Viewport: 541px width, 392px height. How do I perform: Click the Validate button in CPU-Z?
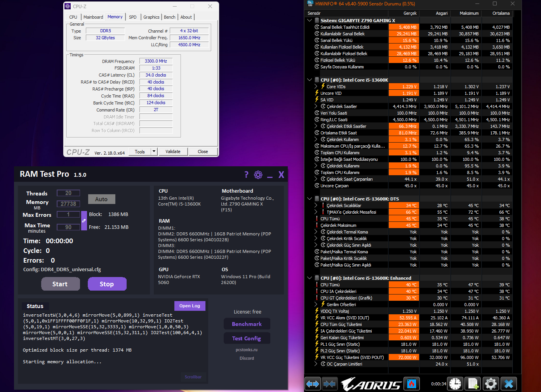tap(173, 152)
